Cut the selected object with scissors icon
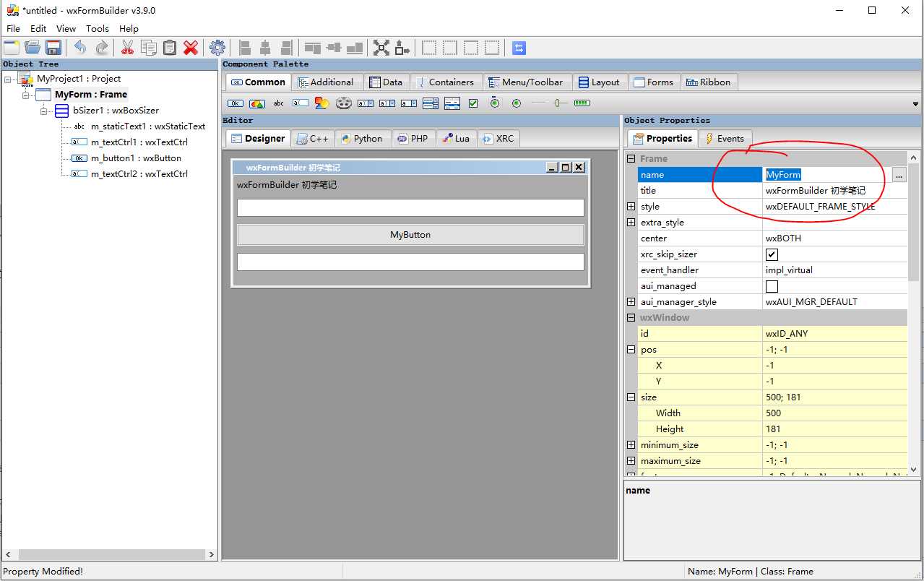 (128, 48)
